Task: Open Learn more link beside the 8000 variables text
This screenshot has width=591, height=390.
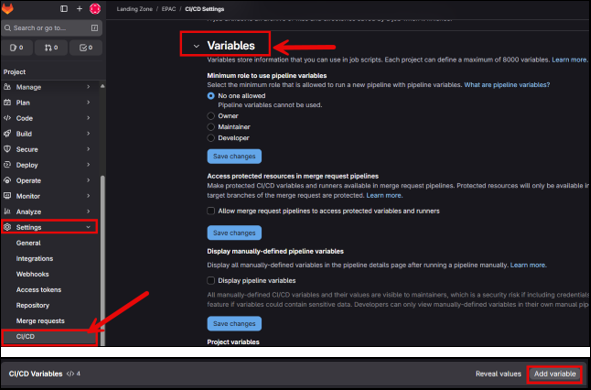Action: pos(569,60)
